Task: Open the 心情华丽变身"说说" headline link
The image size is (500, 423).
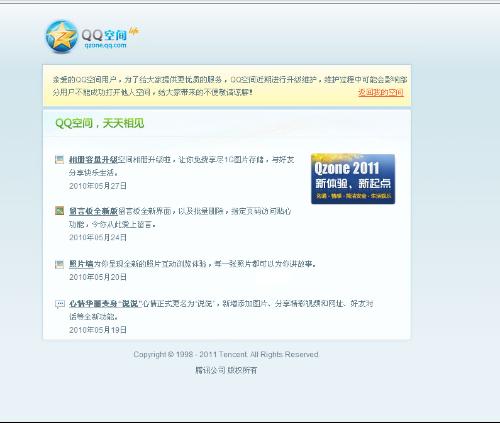Action: coord(105,304)
